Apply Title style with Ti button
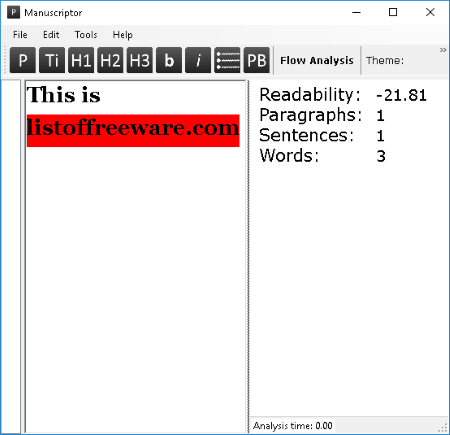The image size is (450, 435). click(52, 60)
